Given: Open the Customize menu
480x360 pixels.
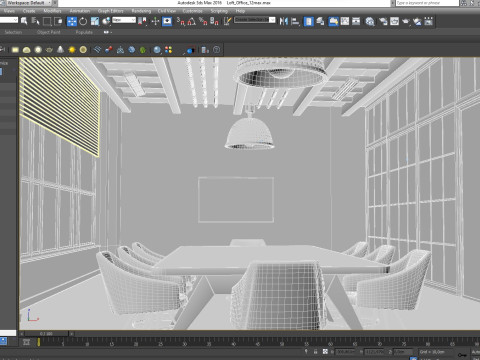Looking at the screenshot, I should click(193, 11).
